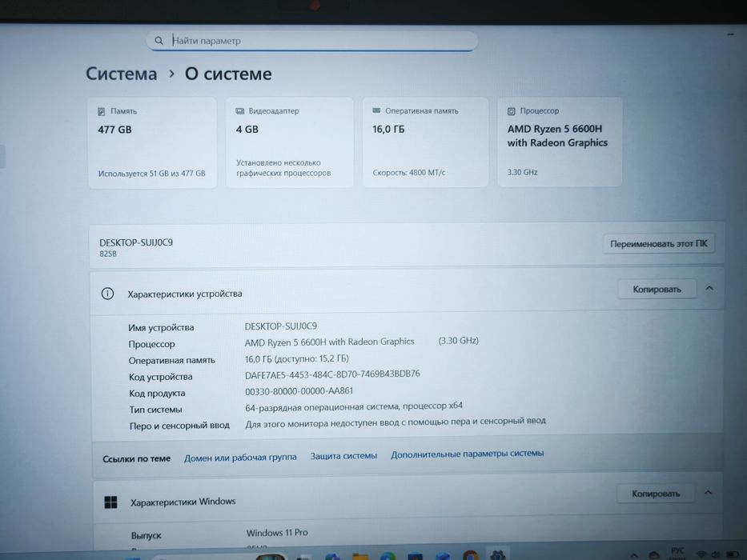The image size is (747, 560).
Task: Click the '16,0 ГБ (доступно: 15,2 ГБ)' value
Action: coord(297,358)
